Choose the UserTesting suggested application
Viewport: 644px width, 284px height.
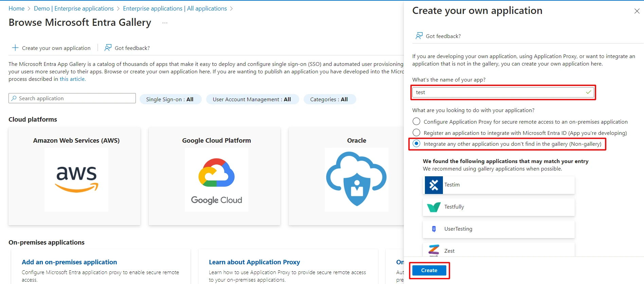click(x=499, y=229)
